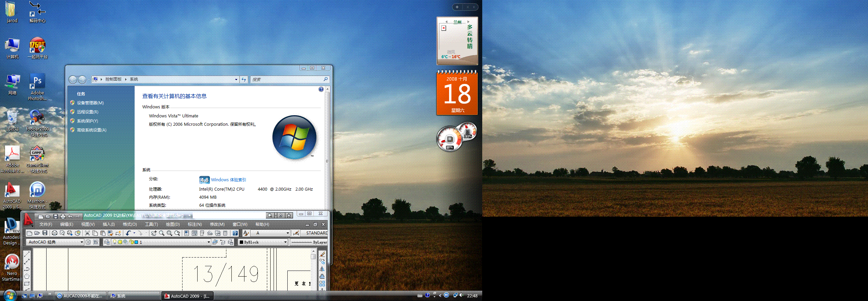This screenshot has width=868, height=301.
Task: Click the Save icon in AutoCAD standard toolbar
Action: point(45,233)
